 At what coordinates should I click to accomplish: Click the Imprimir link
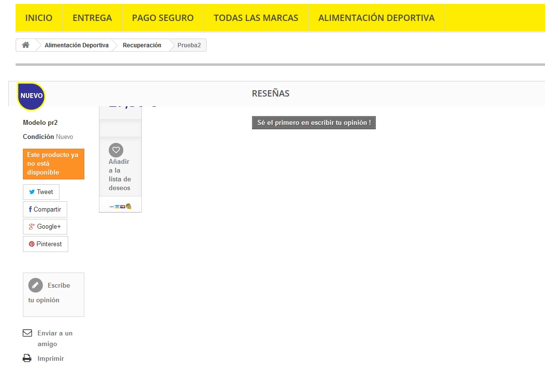tap(51, 358)
